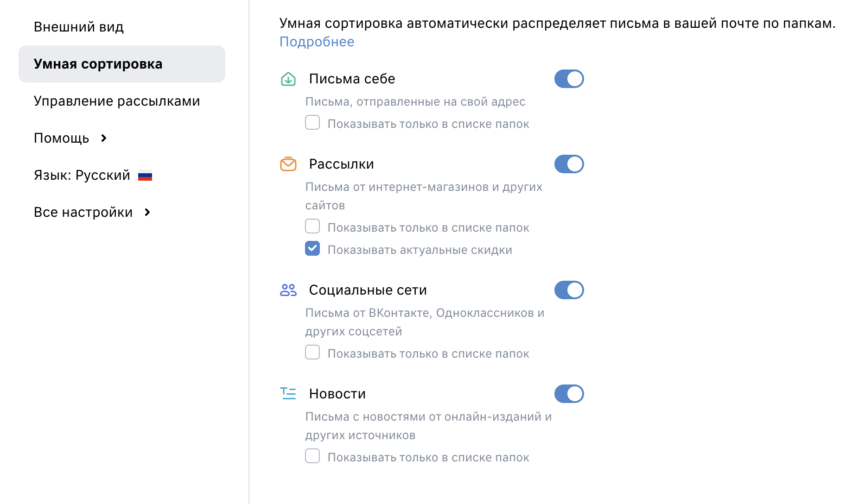Click the Новости text lines icon
This screenshot has height=504, width=865.
tap(288, 393)
